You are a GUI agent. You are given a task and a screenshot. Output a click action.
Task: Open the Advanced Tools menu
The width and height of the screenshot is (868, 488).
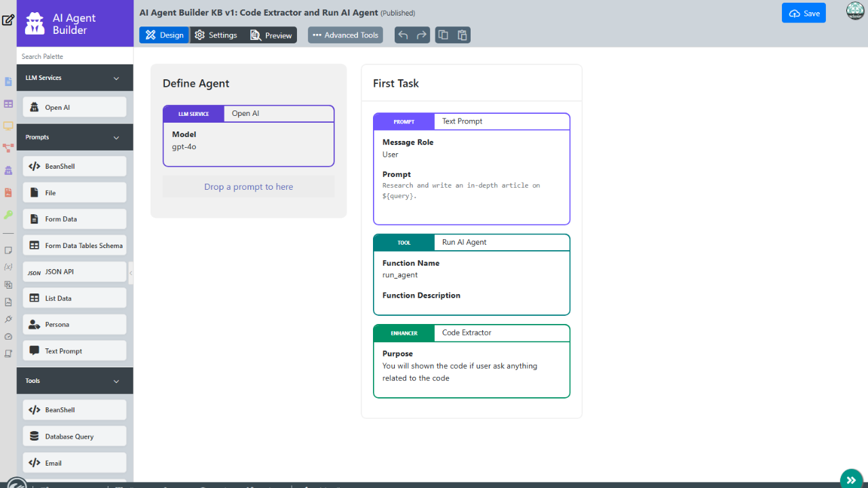click(x=345, y=35)
